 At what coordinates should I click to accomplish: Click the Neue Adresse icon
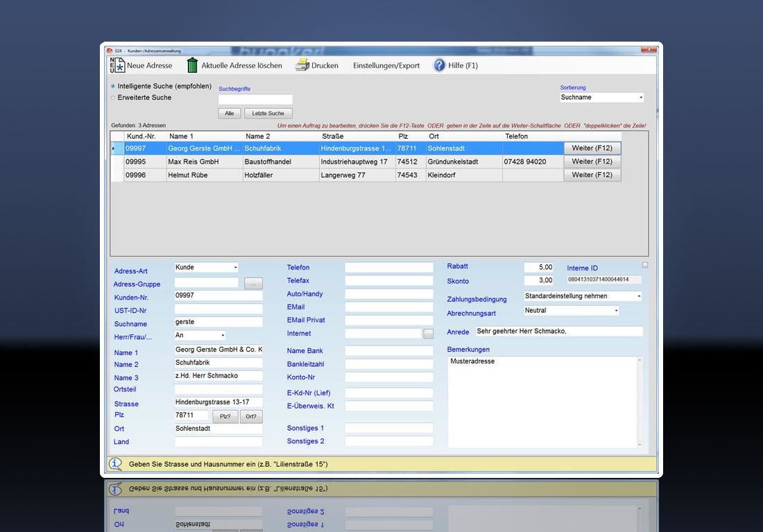coord(116,65)
